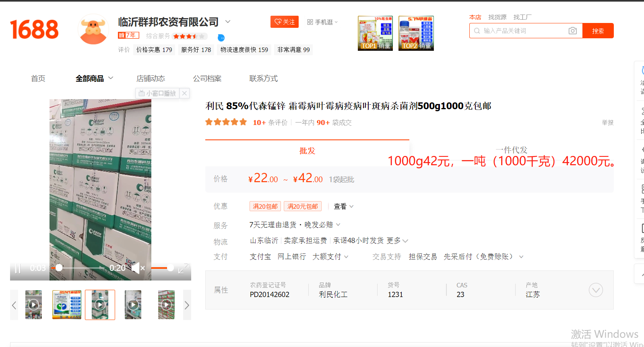Click the 小窗口播放 mini-player button

[x=157, y=93]
